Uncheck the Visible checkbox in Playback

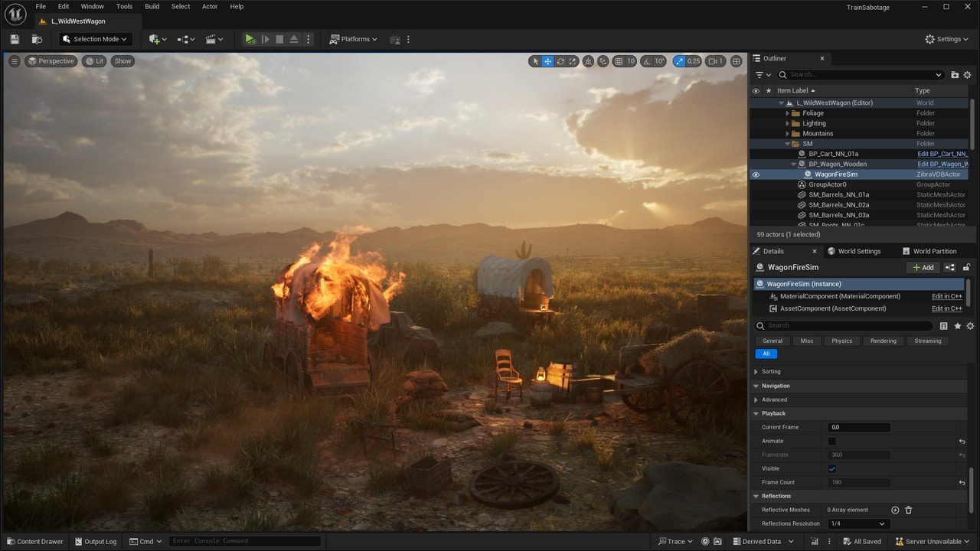click(x=832, y=468)
